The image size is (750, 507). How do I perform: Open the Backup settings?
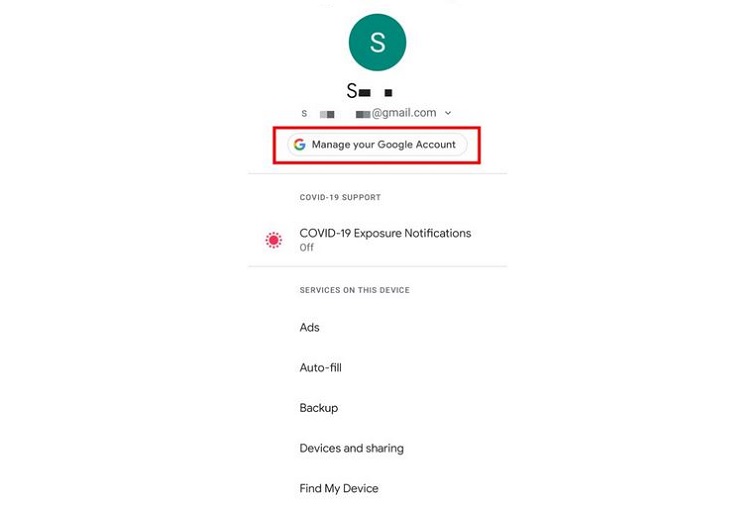point(319,408)
